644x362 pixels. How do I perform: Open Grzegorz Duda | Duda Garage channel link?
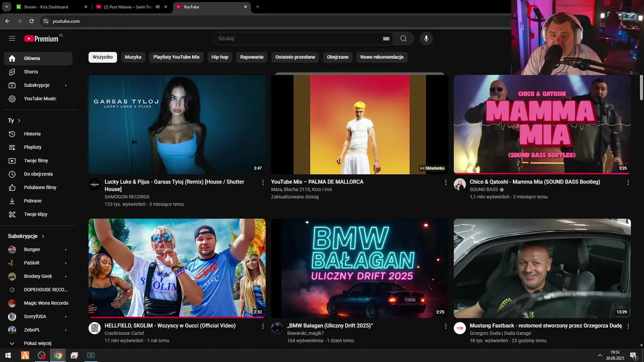500,333
